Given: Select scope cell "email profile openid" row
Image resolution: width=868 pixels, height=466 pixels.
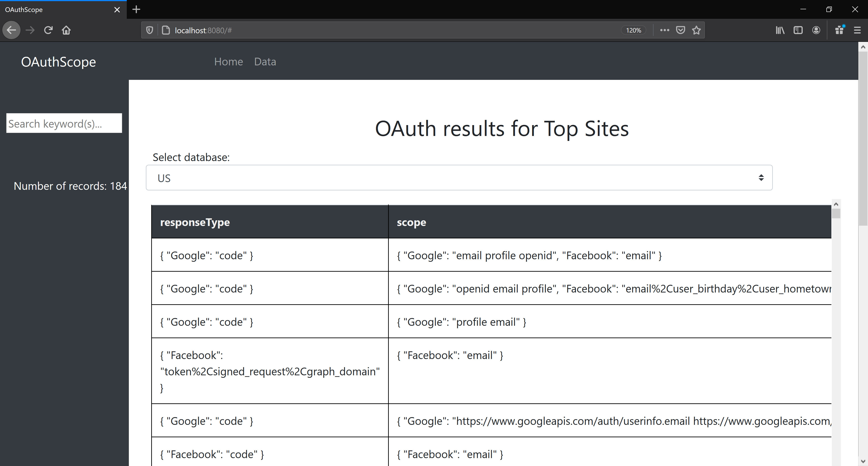Looking at the screenshot, I should point(610,255).
